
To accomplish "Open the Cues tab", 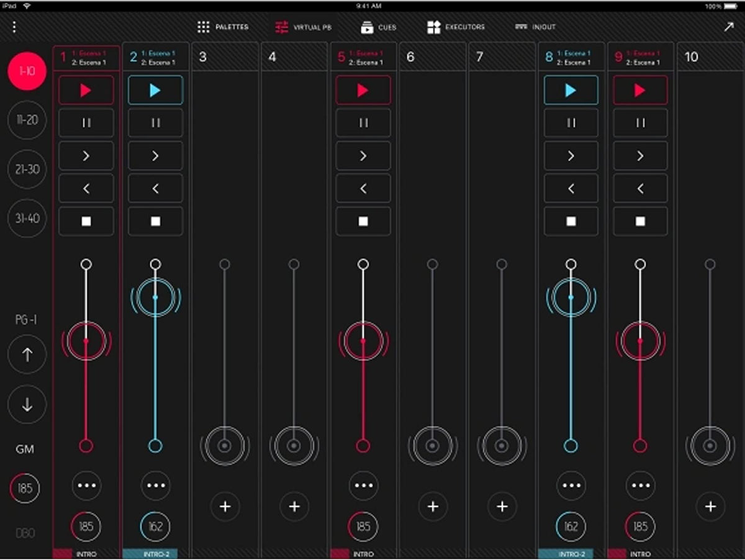I will 379,27.
